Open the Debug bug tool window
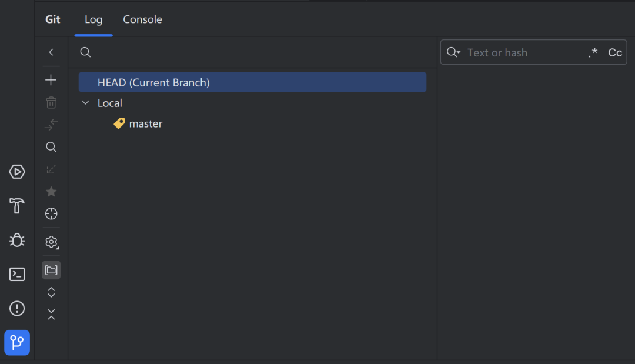Viewport: 635px width, 364px height. coord(17,240)
